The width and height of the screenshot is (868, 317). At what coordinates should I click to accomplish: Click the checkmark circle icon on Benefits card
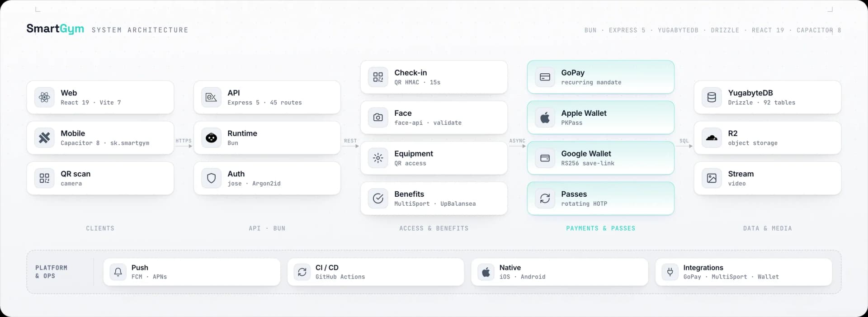click(378, 198)
